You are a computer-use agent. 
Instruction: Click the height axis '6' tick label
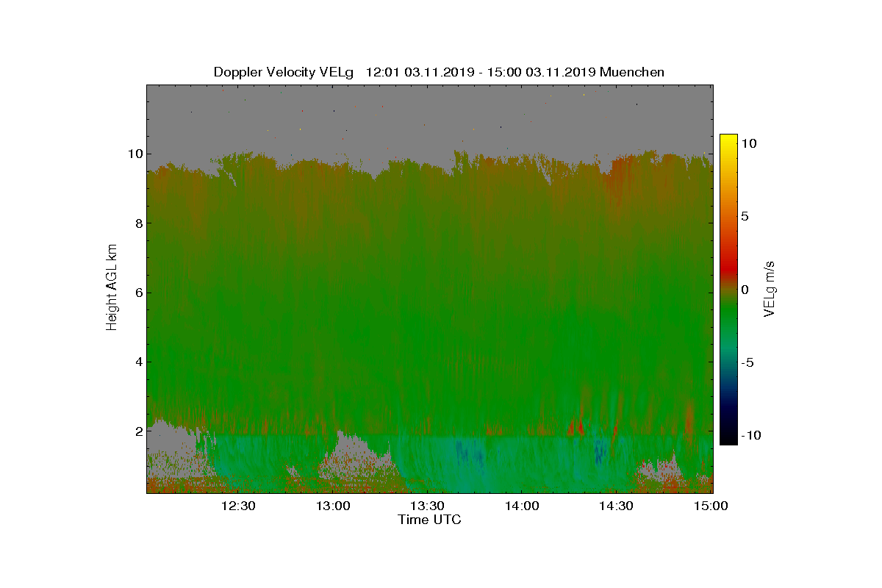coord(138,293)
